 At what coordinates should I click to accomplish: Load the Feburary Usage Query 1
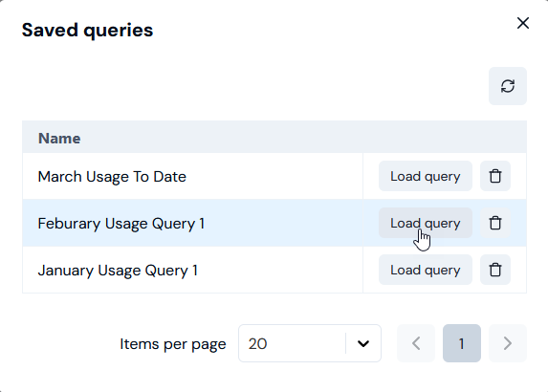pyautogui.click(x=426, y=223)
